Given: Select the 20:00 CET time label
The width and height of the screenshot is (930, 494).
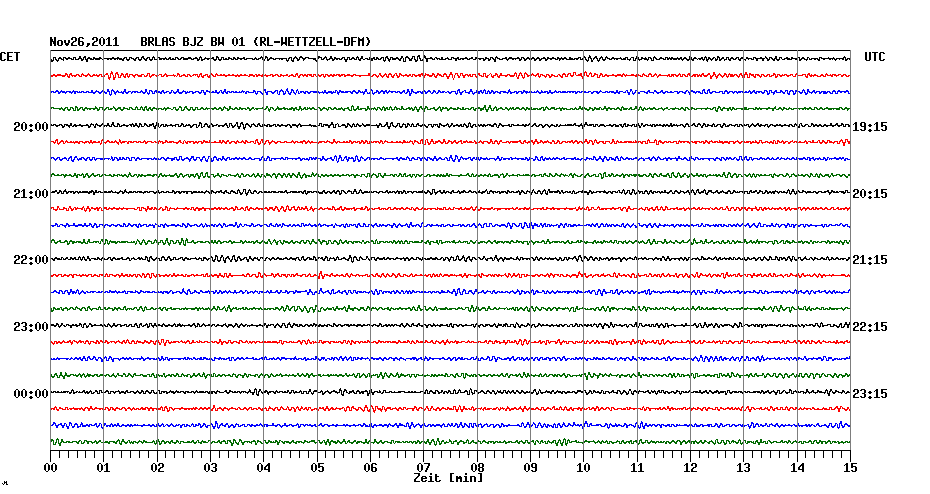Looking at the screenshot, I should click(31, 127).
